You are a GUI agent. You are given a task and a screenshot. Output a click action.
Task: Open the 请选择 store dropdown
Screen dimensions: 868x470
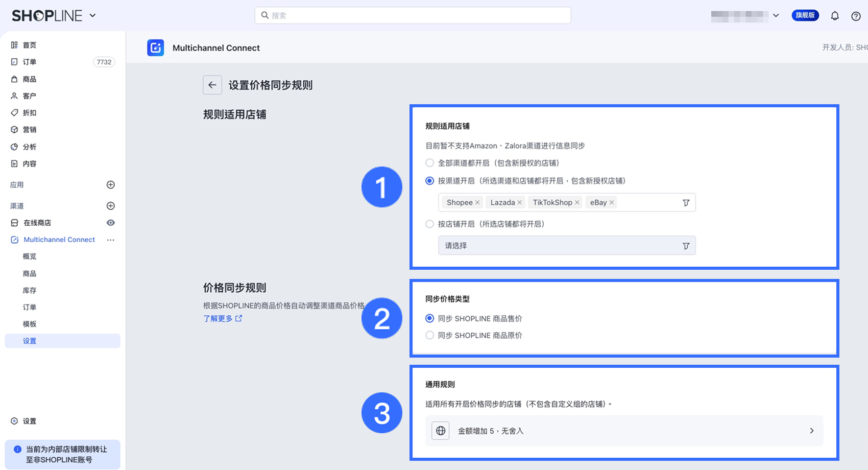tap(567, 246)
